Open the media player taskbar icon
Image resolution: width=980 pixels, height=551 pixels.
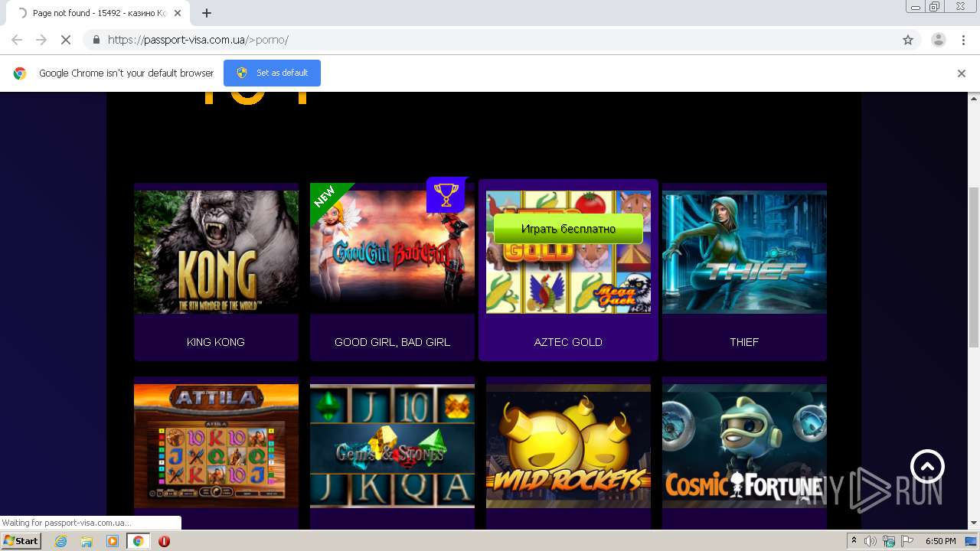(x=113, y=541)
